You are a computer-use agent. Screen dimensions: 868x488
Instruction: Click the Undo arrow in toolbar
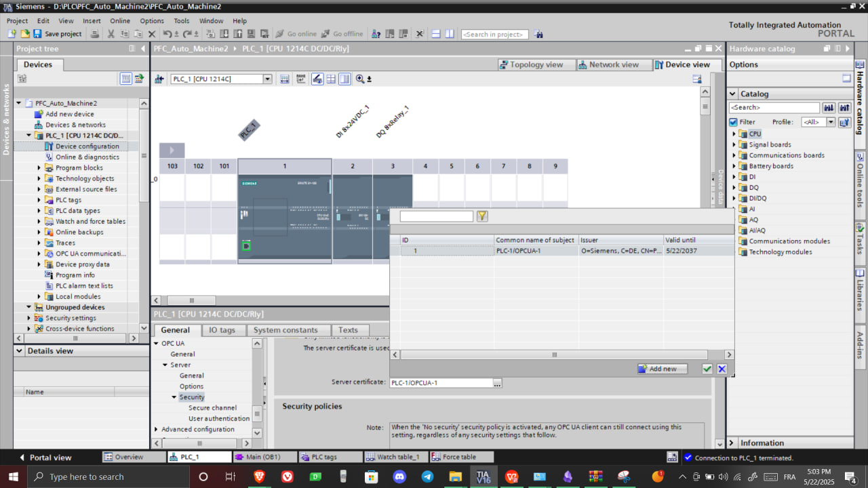point(166,34)
